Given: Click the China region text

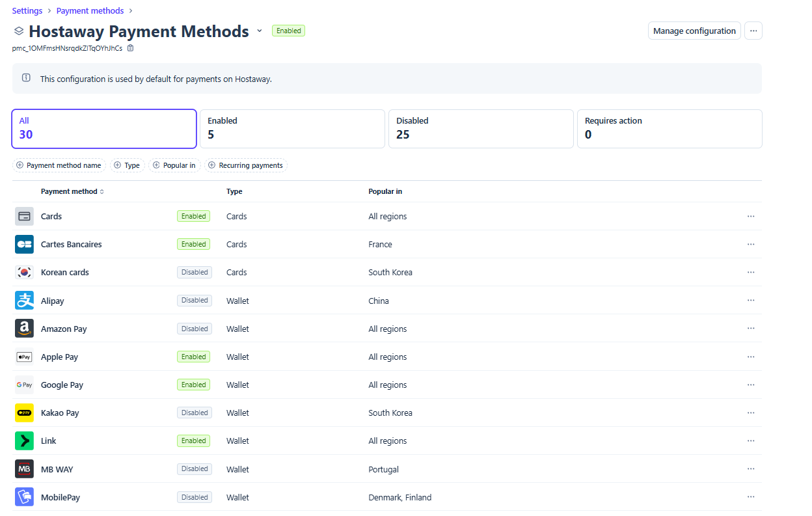Looking at the screenshot, I should click(x=378, y=301).
